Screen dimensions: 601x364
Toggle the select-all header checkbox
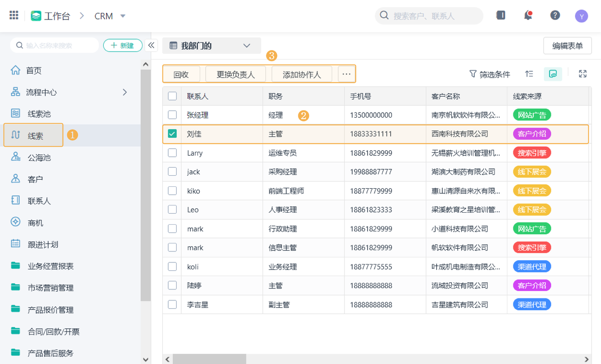point(172,96)
